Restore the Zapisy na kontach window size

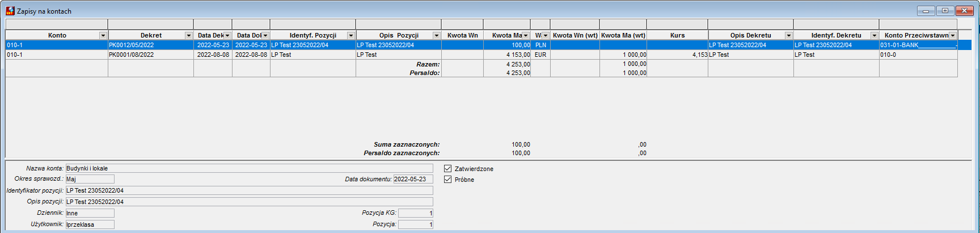tap(945, 11)
